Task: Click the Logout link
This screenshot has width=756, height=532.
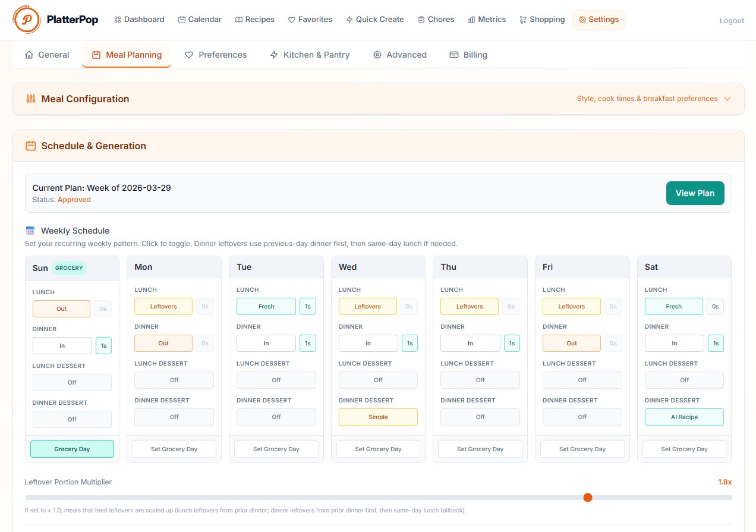Action: point(732,21)
